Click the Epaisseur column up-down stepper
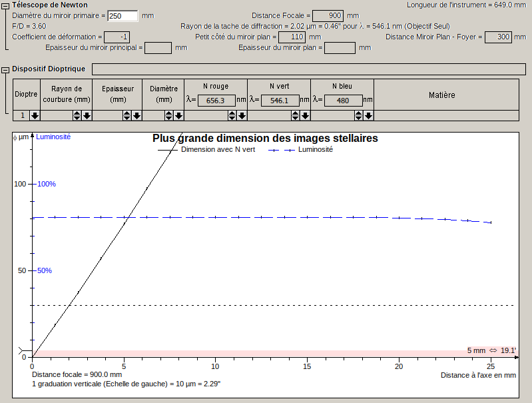The width and height of the screenshot is (532, 403). pos(127,116)
